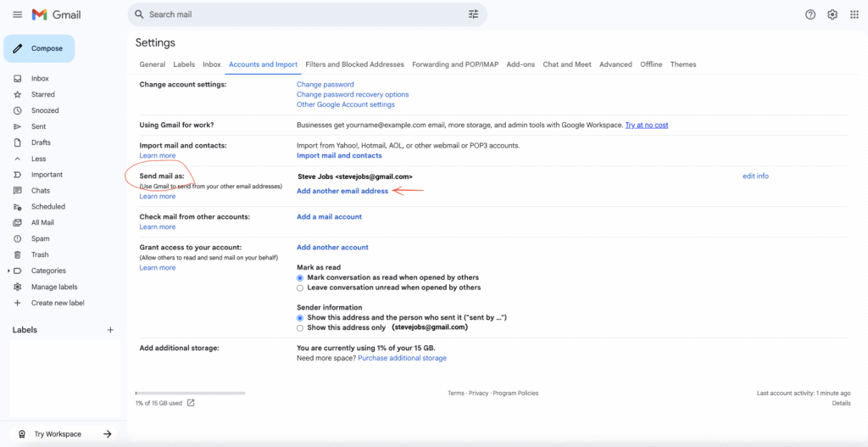Screen dimensions: 868x447
Task: Click Change password link
Action: pos(325,85)
